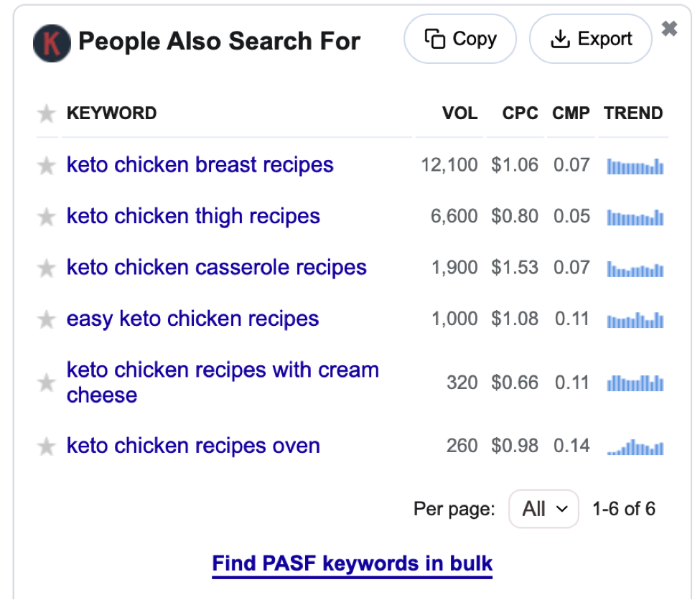
Task: Toggle star for keto chicken casserole recipes
Action: point(47,268)
